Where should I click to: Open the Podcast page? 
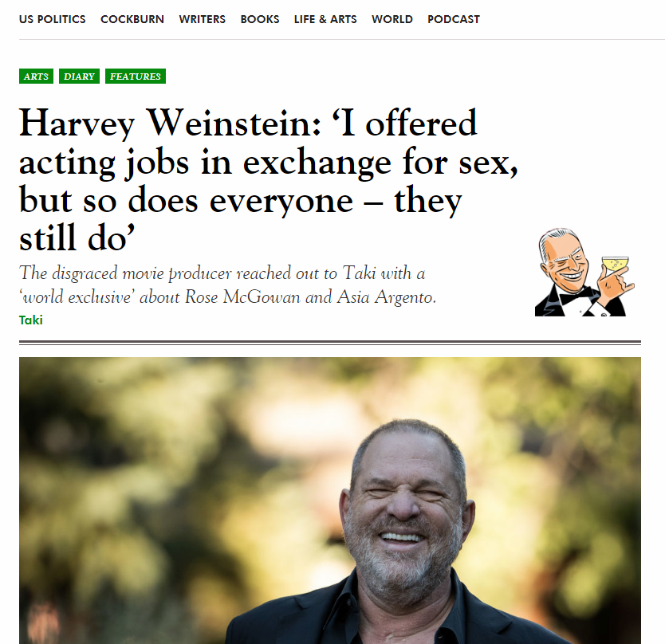454,19
